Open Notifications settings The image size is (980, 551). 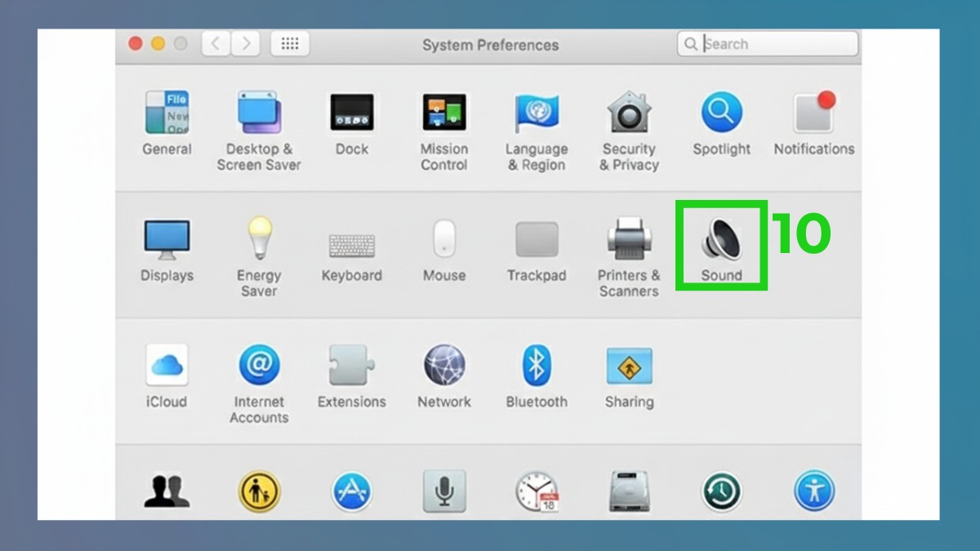pos(813,116)
